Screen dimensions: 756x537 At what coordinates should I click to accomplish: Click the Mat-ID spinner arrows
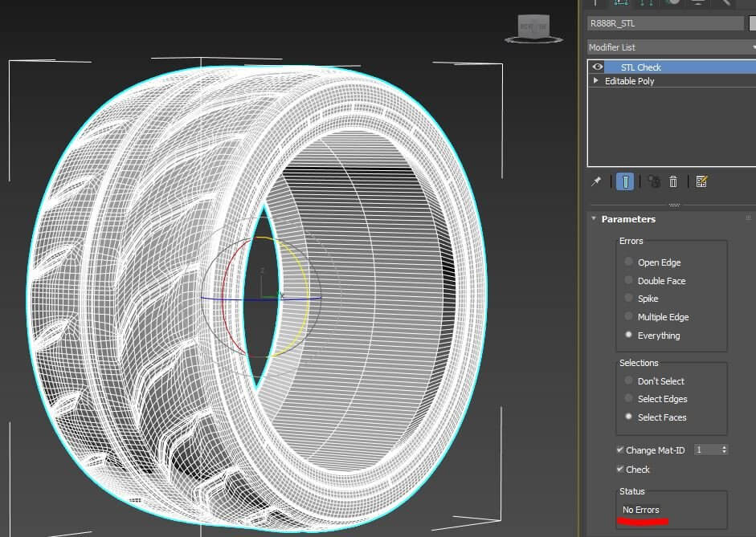tap(724, 450)
